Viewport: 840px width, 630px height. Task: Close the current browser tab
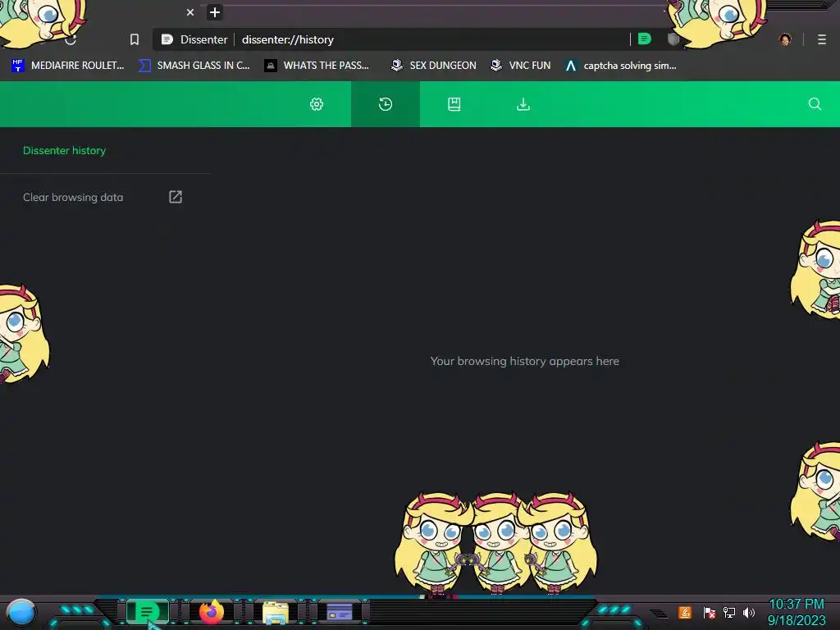coord(190,12)
